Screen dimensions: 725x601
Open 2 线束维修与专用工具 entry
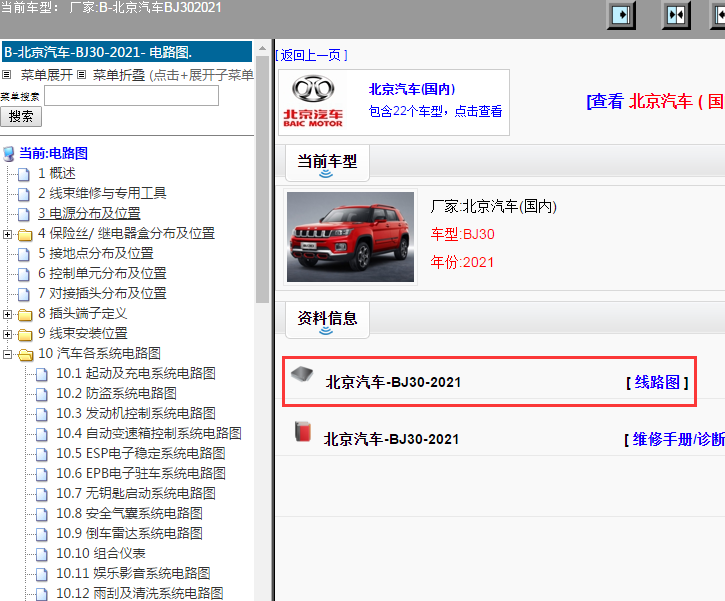(x=102, y=193)
